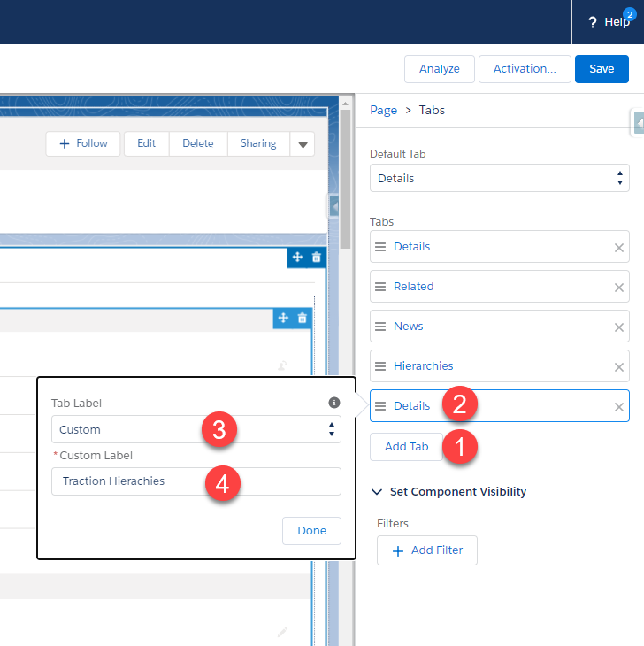Collapse the properties panel with side arrow
The image size is (644, 646).
(x=638, y=123)
